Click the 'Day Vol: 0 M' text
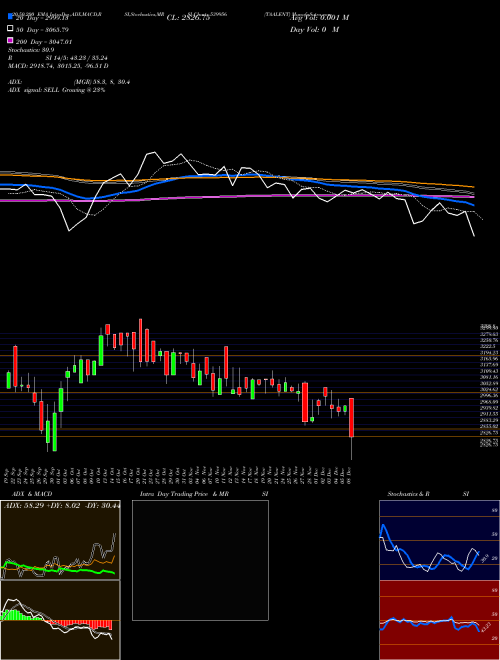 click(314, 29)
